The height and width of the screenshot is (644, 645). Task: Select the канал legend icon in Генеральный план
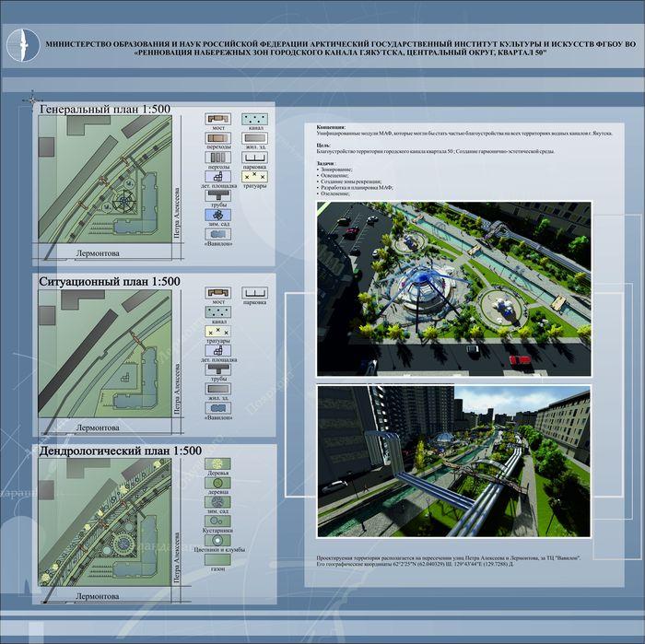(254, 119)
